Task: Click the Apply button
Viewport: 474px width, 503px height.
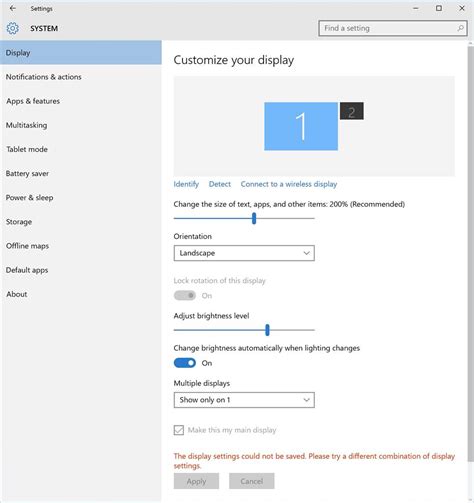Action: click(x=196, y=481)
